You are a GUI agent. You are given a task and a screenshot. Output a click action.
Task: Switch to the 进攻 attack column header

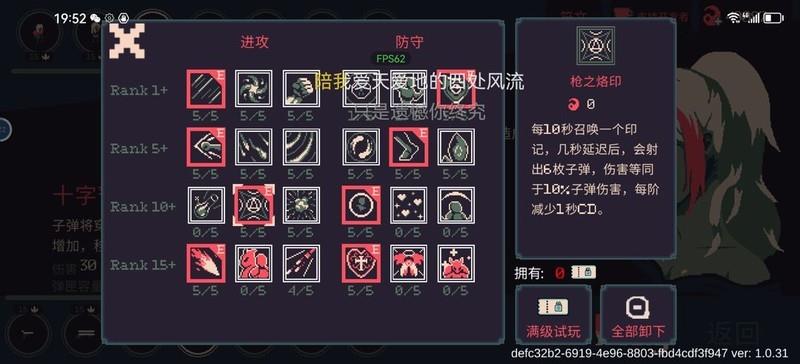[254, 42]
